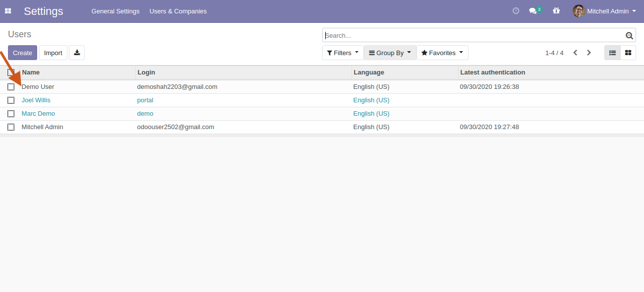The image size is (644, 292).
Task: Click the Mitchell Admin avatar picture
Action: coord(579,11)
